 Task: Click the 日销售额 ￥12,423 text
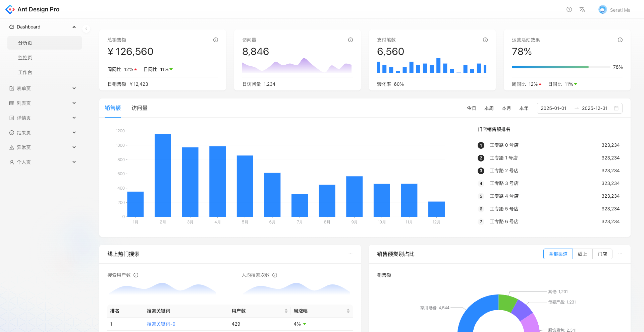[128, 84]
